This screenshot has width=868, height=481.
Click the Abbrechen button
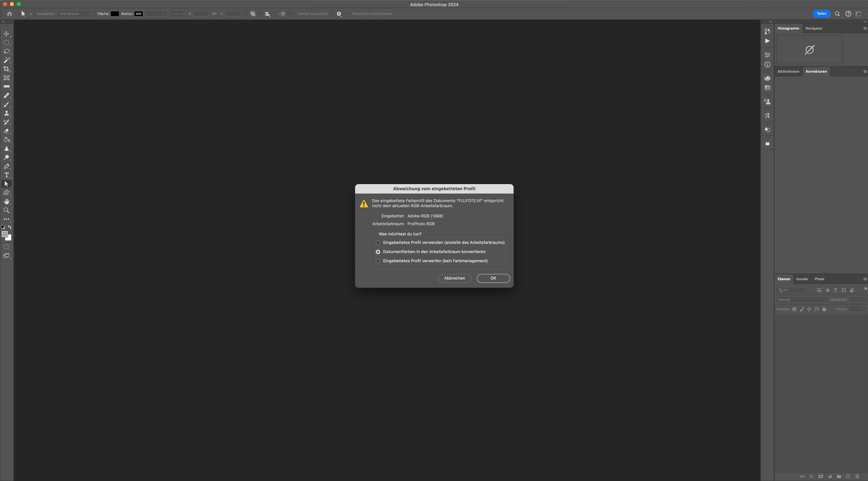click(454, 278)
